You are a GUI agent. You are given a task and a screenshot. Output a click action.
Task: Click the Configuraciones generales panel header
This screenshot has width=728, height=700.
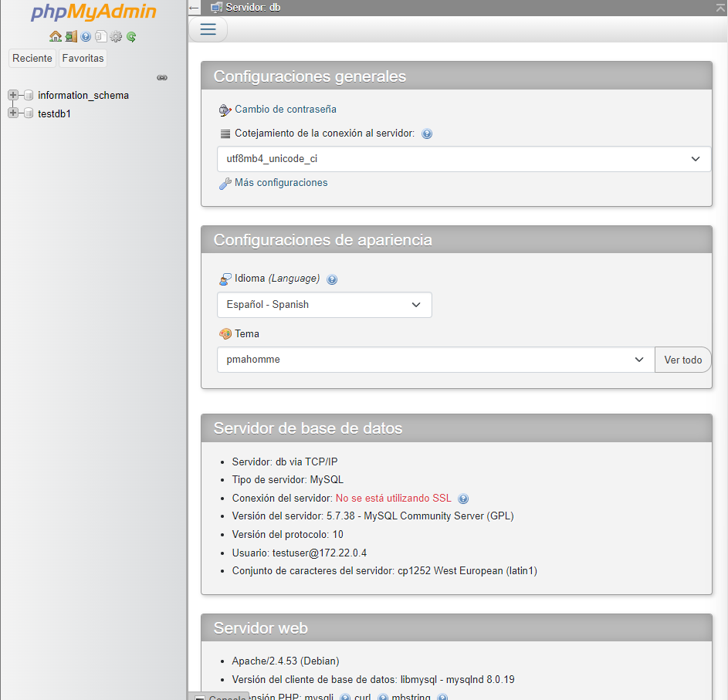[x=456, y=76]
